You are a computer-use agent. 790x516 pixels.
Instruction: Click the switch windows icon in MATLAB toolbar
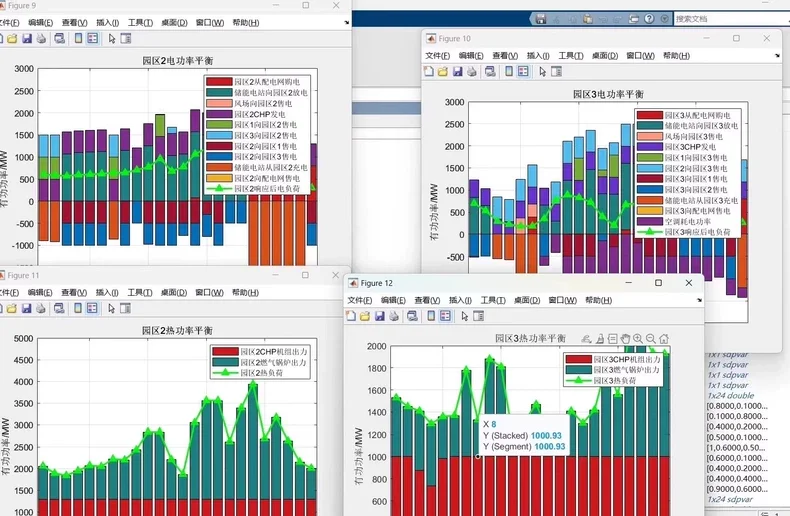click(634, 19)
